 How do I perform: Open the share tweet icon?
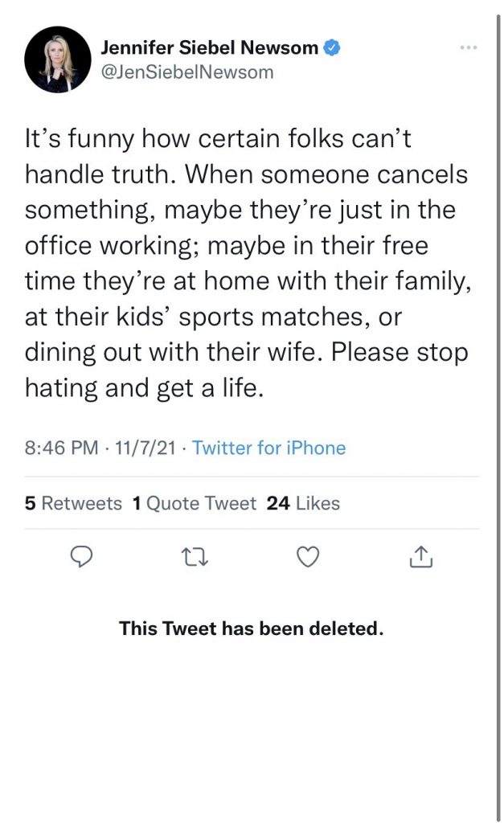(x=422, y=557)
